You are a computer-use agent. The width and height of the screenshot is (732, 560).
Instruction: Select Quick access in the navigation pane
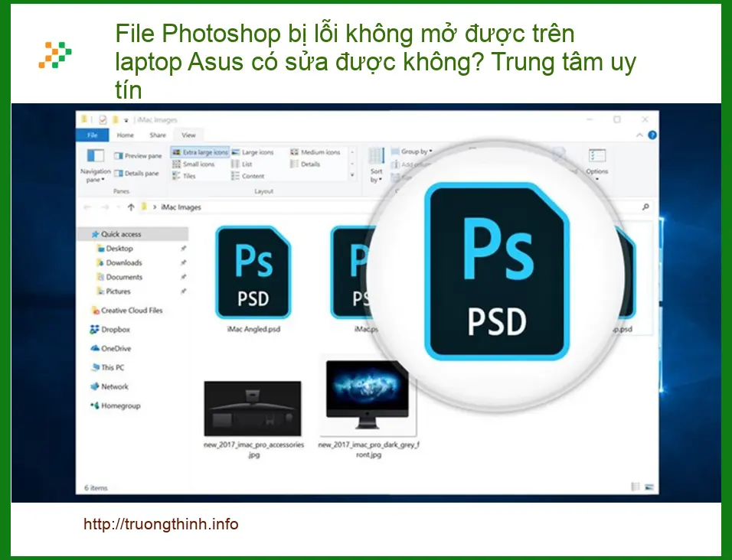point(133,234)
